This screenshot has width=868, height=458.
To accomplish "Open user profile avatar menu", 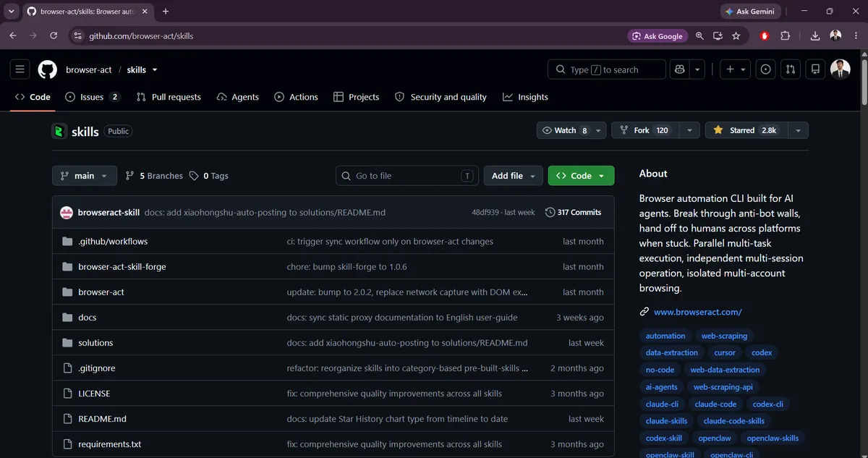I will pos(840,69).
